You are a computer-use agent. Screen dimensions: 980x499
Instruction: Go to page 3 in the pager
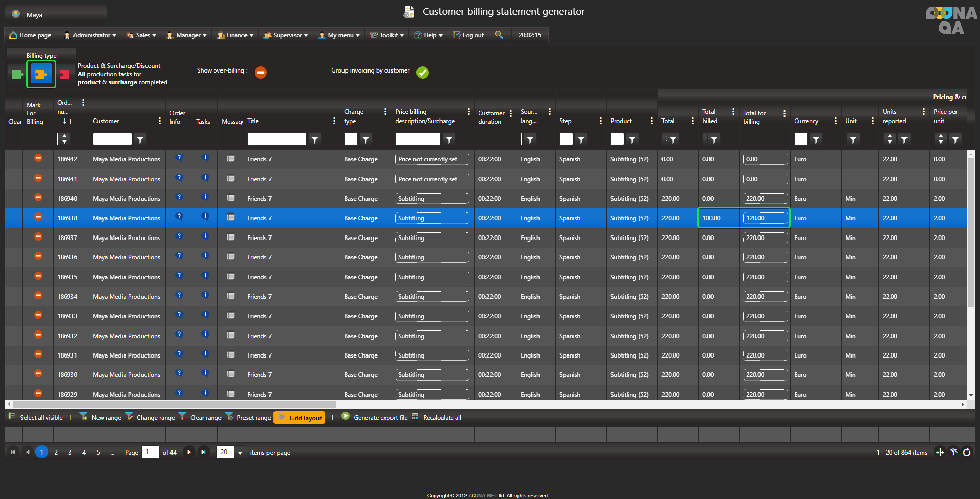70,452
